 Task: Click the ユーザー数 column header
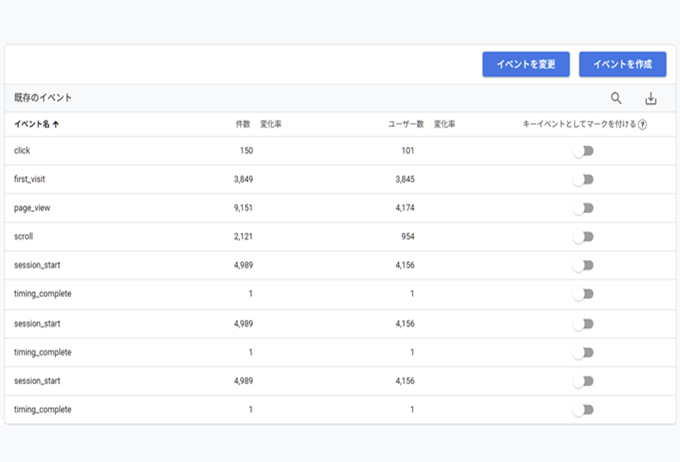(405, 125)
